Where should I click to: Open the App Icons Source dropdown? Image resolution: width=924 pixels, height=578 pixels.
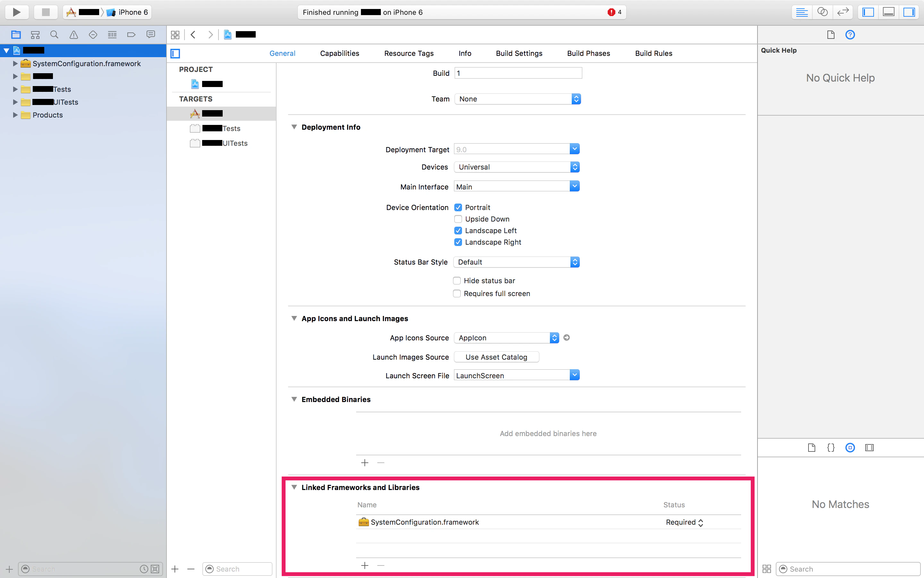point(506,338)
